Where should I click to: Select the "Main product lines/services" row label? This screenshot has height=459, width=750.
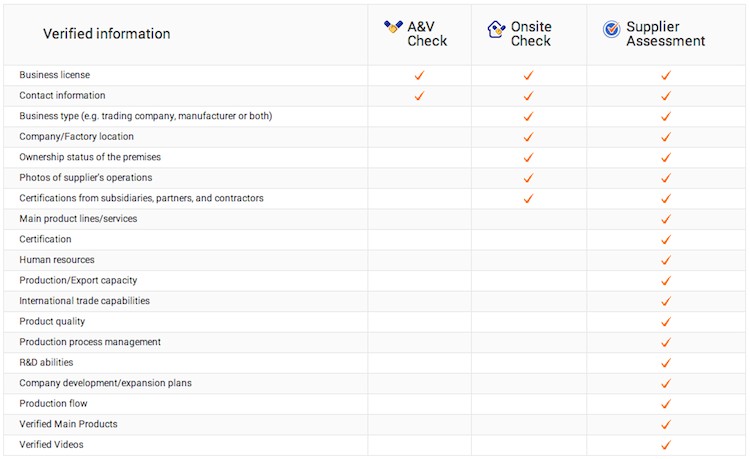pos(78,219)
